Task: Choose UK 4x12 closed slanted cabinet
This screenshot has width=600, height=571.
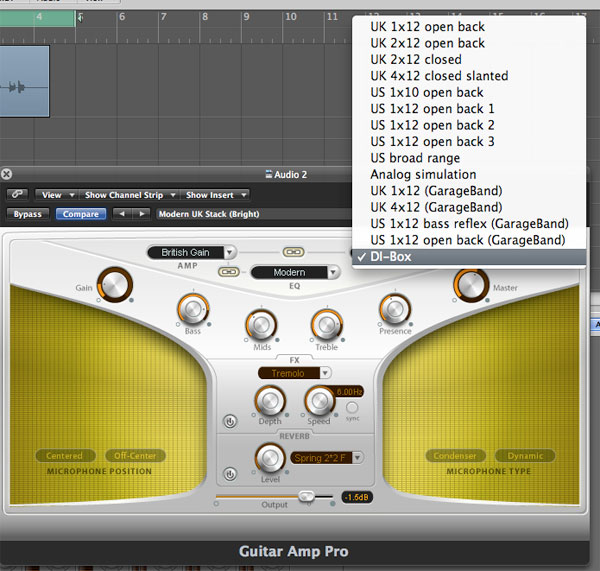Action: [469, 76]
